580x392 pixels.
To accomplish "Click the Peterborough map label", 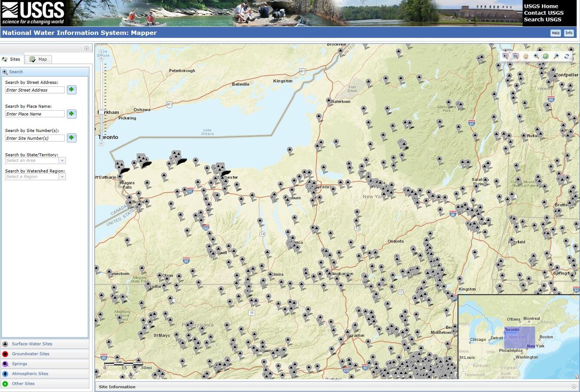I will pyautogui.click(x=182, y=70).
